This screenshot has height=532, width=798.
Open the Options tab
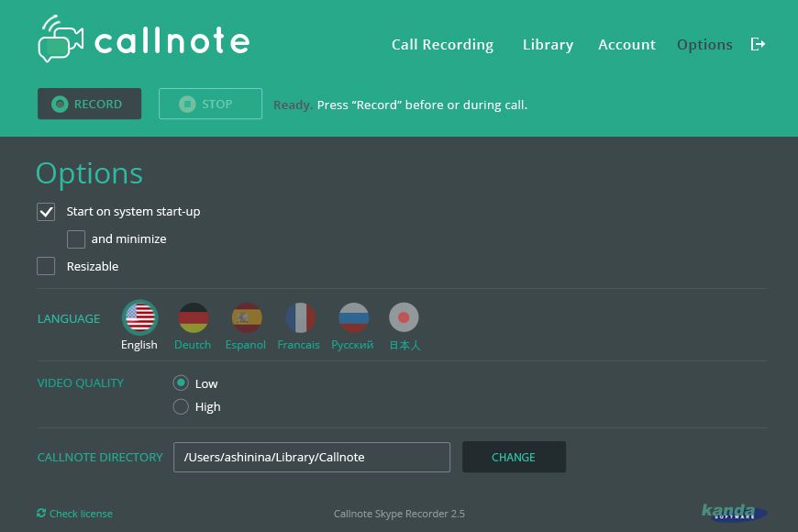[x=704, y=45]
